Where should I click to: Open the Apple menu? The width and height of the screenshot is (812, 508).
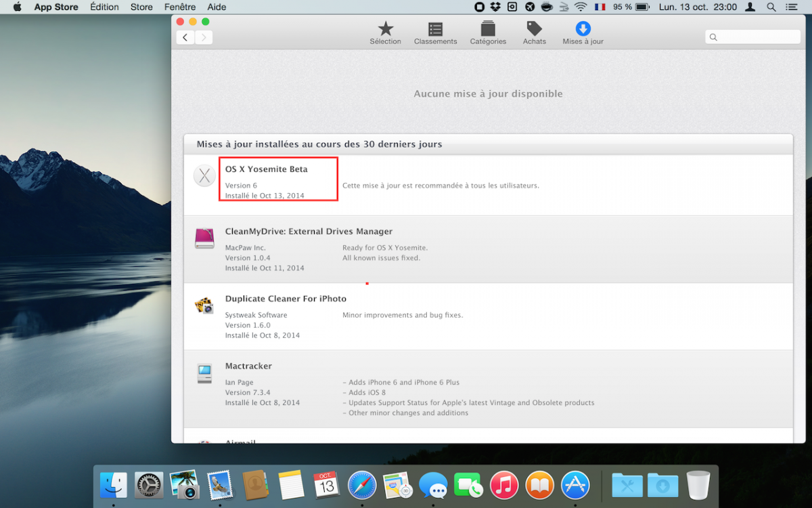click(17, 7)
